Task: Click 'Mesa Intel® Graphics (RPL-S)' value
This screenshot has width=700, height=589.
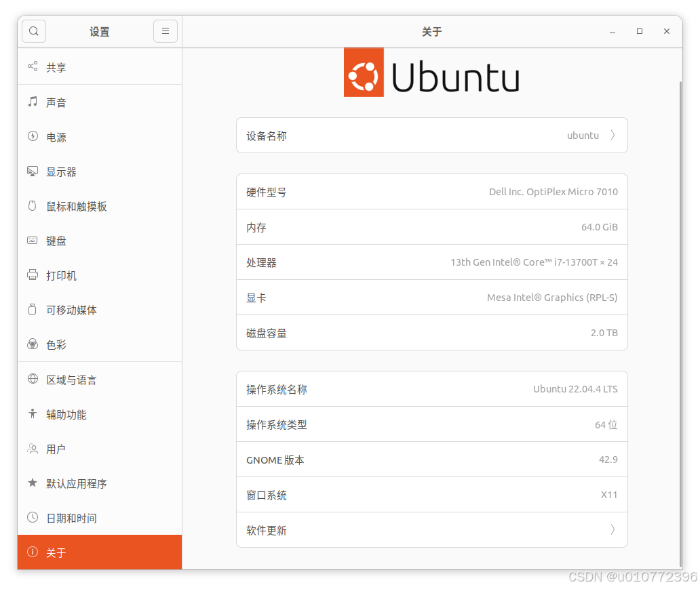Action: (552, 298)
